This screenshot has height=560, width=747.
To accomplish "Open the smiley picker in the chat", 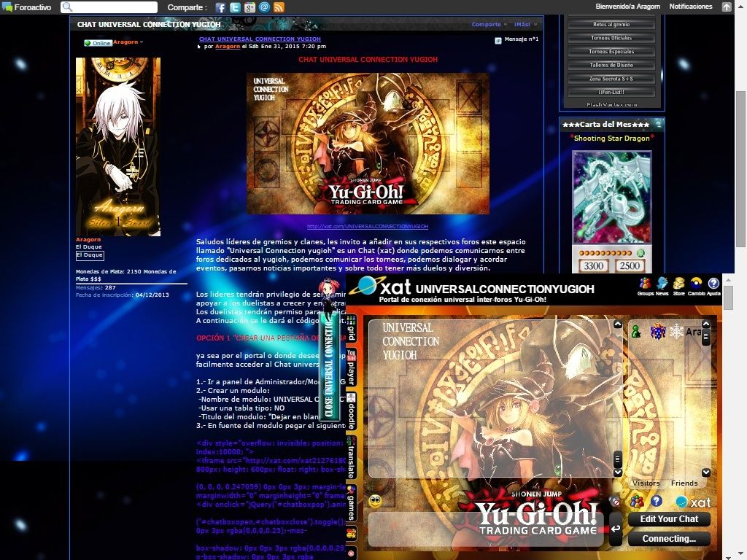I will (376, 501).
